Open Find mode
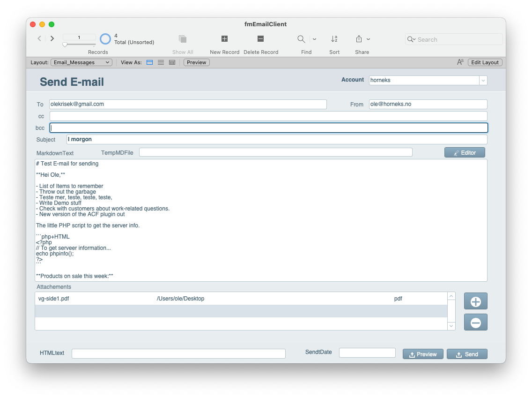This screenshot has height=398, width=532. point(301,39)
